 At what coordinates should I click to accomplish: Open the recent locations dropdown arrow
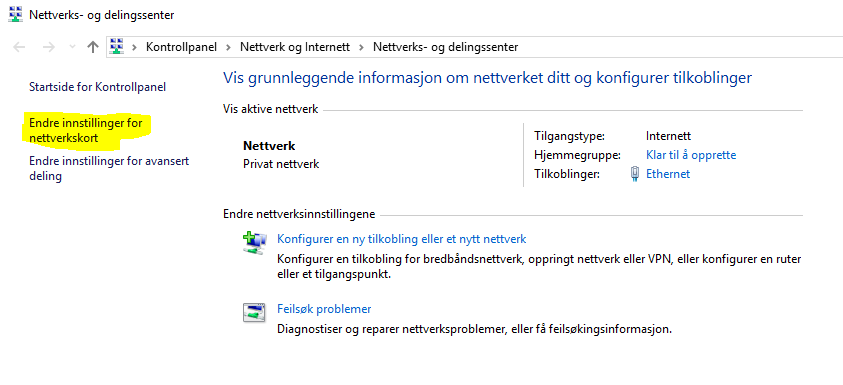(x=73, y=47)
